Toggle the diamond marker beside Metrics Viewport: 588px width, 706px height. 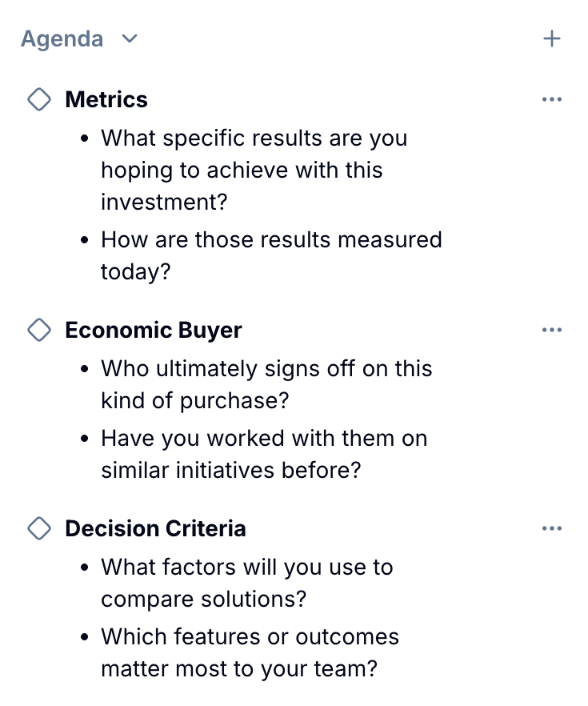(x=38, y=99)
